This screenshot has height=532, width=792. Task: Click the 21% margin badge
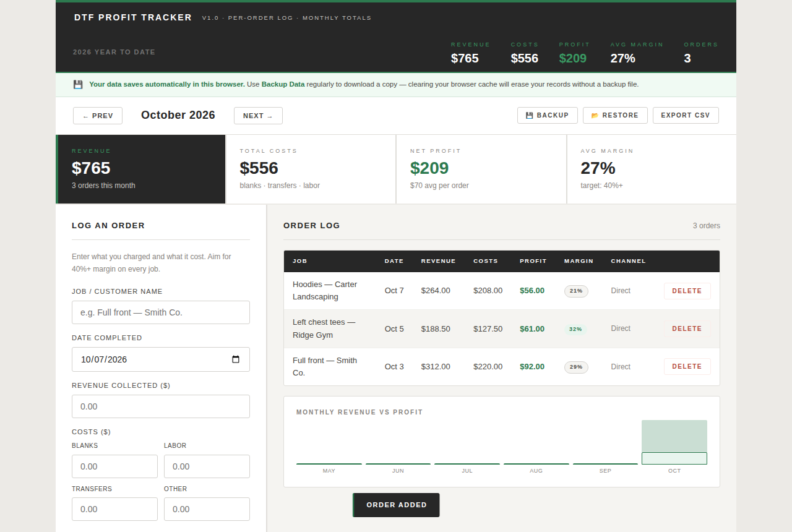point(576,291)
